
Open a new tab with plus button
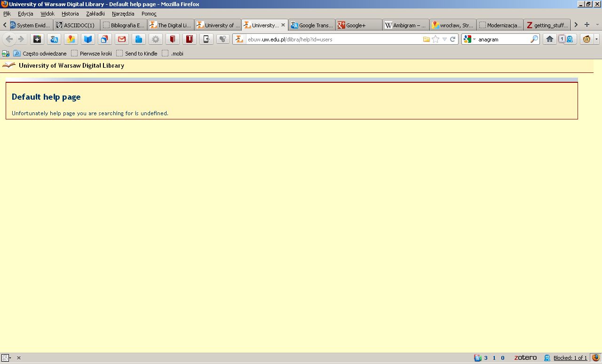pyautogui.click(x=586, y=24)
